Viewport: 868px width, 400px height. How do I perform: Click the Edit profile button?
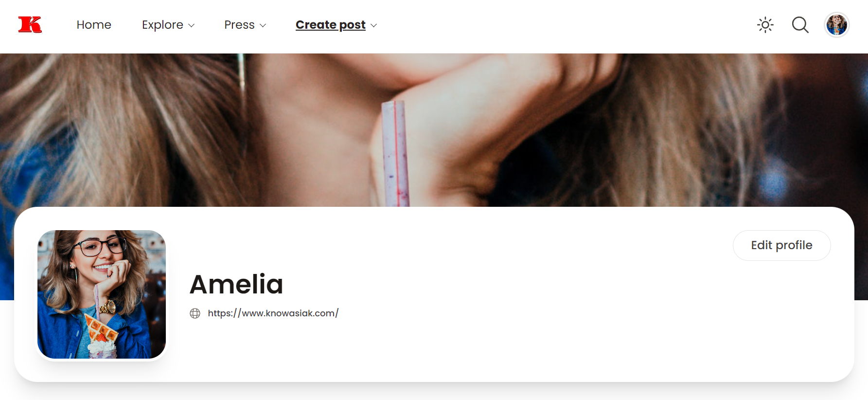[x=781, y=245]
